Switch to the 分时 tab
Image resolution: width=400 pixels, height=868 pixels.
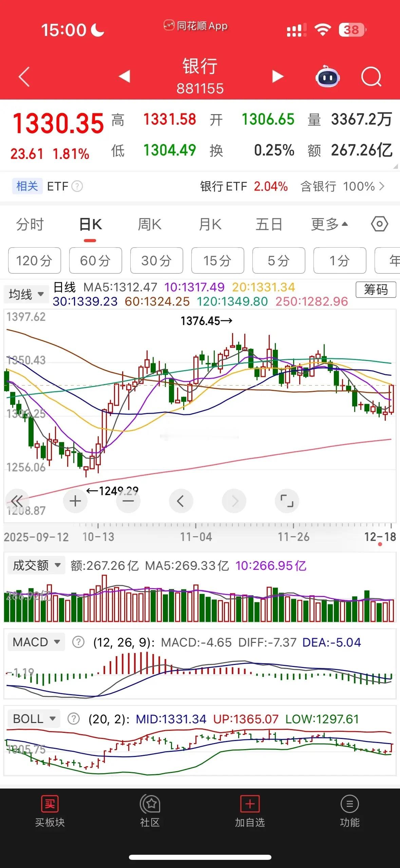coord(30,224)
